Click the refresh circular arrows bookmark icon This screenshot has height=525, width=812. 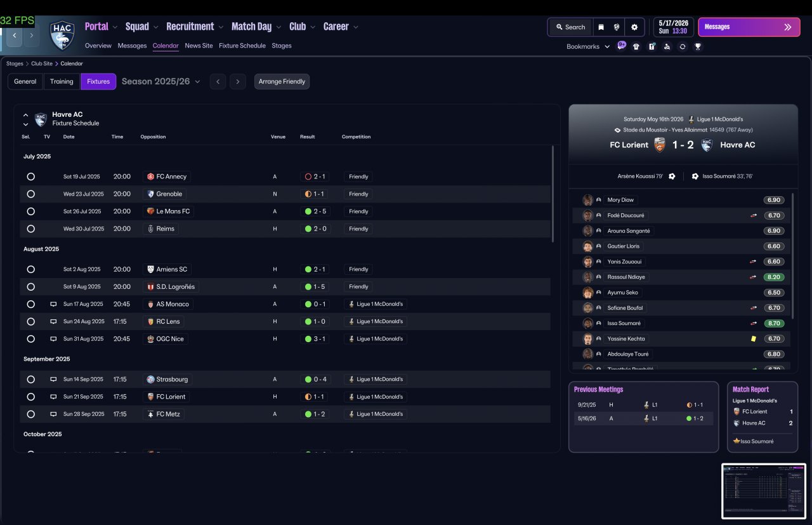pyautogui.click(x=682, y=46)
